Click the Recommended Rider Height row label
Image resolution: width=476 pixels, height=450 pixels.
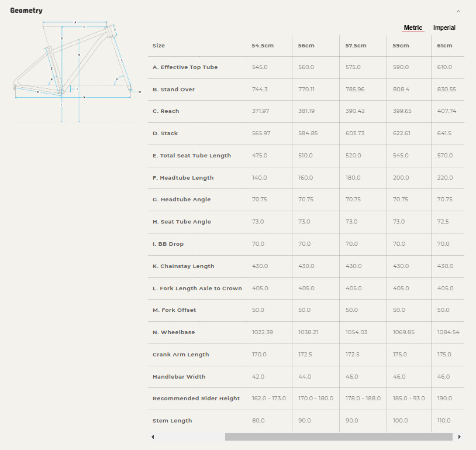click(x=196, y=399)
